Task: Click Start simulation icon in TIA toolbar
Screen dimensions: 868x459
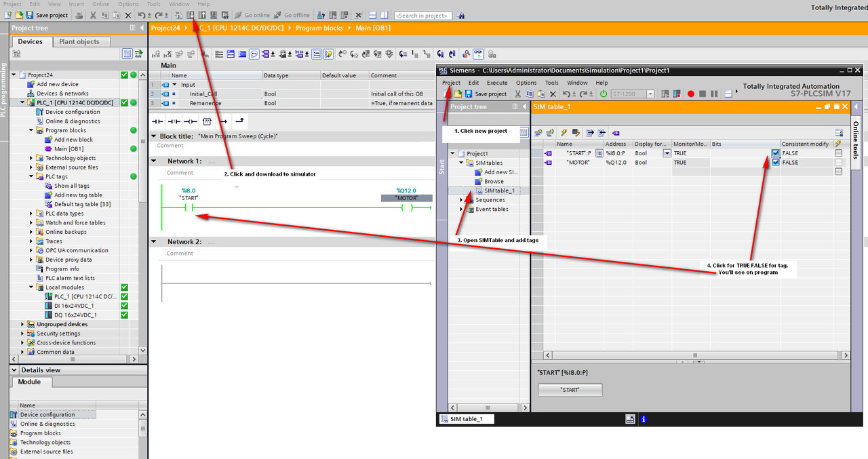Action: tap(214, 15)
